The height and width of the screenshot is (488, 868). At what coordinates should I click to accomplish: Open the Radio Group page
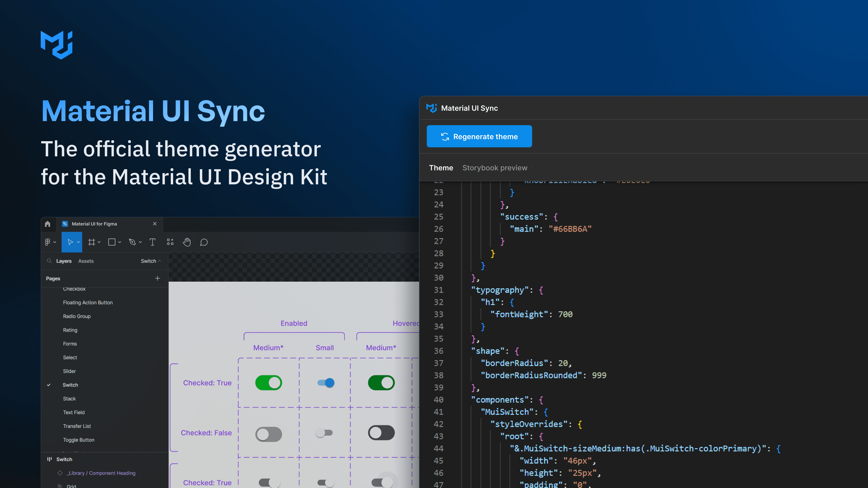[x=77, y=317]
